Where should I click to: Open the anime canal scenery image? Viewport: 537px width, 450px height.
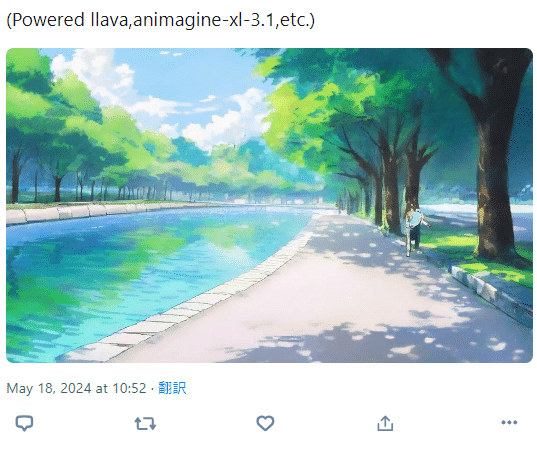[269, 205]
